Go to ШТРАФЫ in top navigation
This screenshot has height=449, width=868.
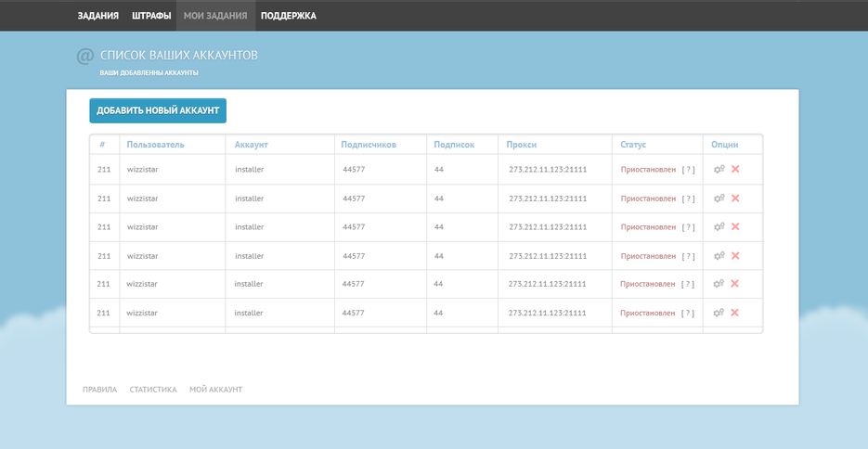150,16
